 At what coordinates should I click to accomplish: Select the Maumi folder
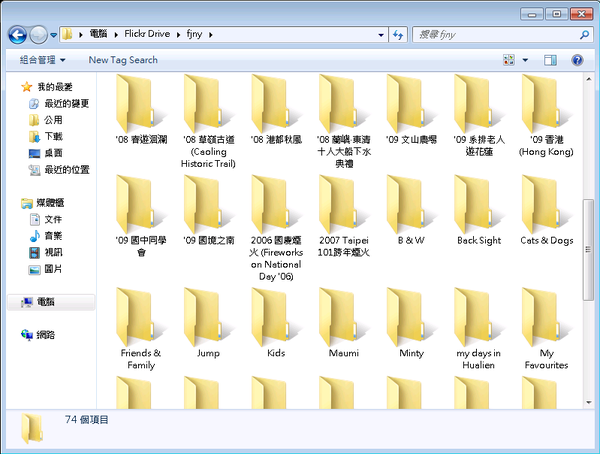pyautogui.click(x=344, y=323)
